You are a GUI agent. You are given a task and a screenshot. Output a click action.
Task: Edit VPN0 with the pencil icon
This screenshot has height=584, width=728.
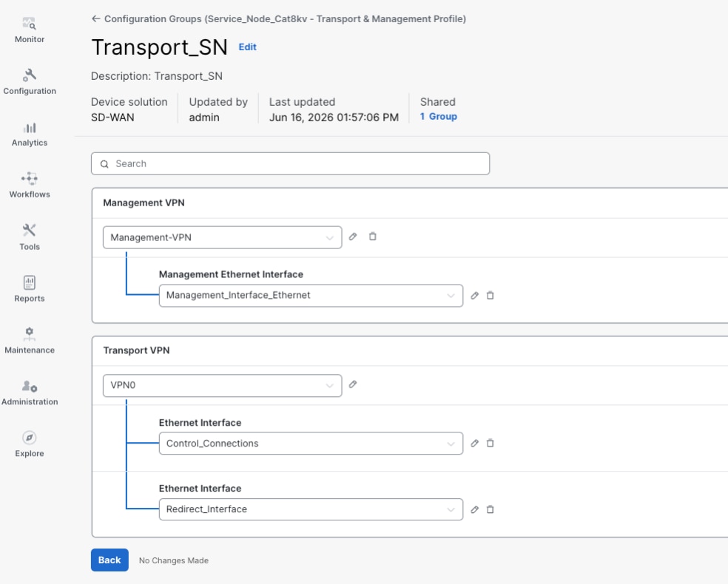(353, 384)
